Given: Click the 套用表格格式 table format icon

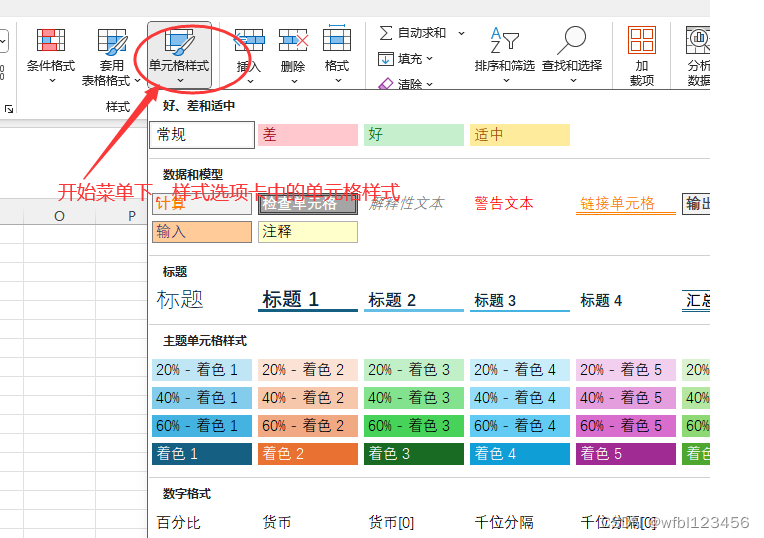Looking at the screenshot, I should pos(113,41).
